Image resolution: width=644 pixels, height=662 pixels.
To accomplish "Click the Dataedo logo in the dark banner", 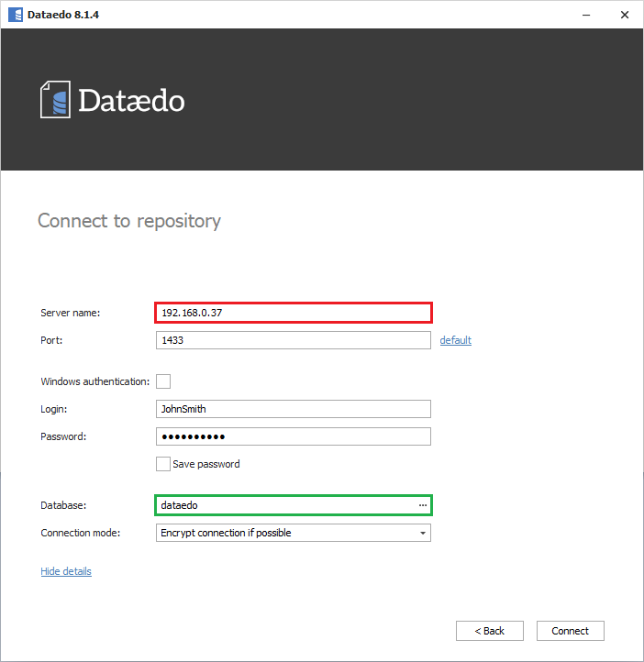I will [x=112, y=100].
